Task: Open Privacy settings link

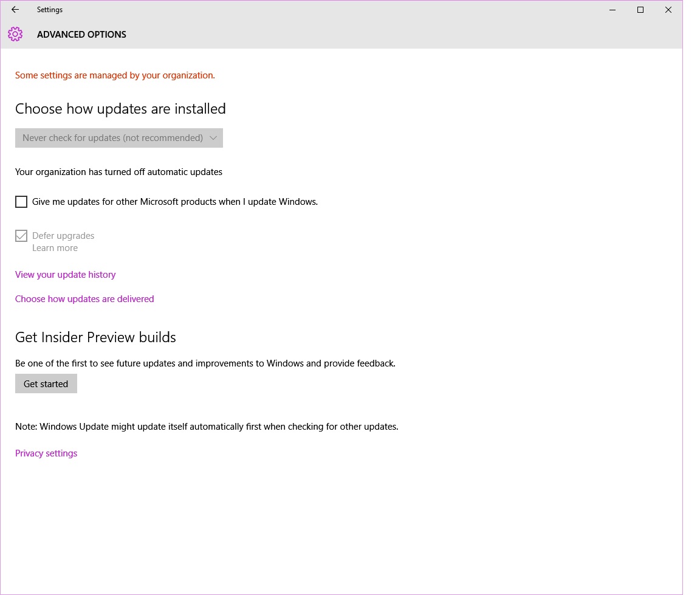Action: point(46,453)
